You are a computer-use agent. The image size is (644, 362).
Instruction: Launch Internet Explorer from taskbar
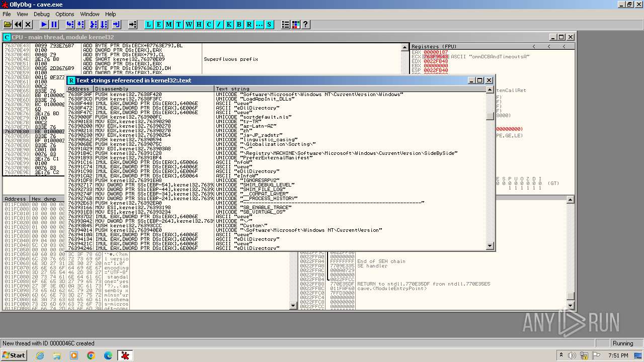point(40,355)
